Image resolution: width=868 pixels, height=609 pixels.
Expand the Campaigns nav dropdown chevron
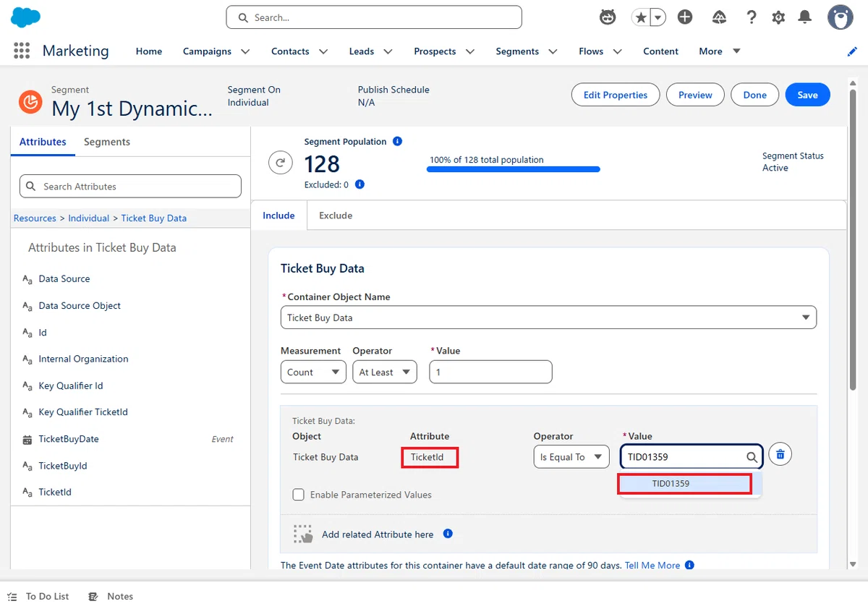point(245,51)
